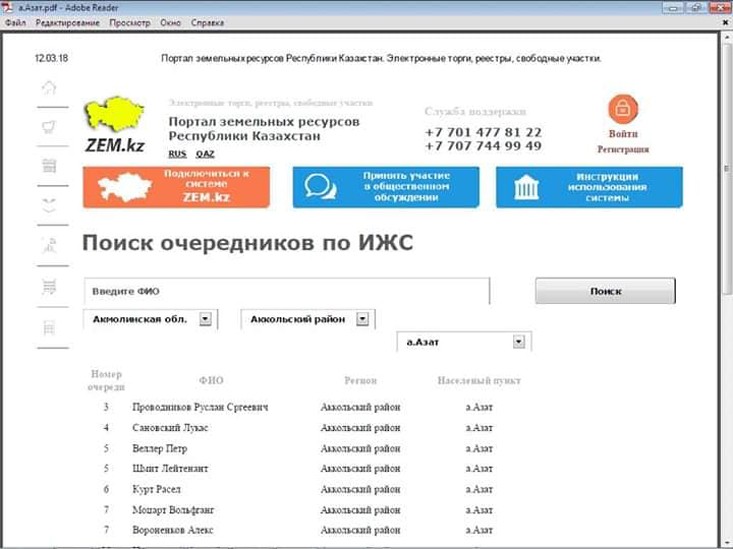Click the basket icon below the home icon
733x549 pixels.
coord(48,126)
